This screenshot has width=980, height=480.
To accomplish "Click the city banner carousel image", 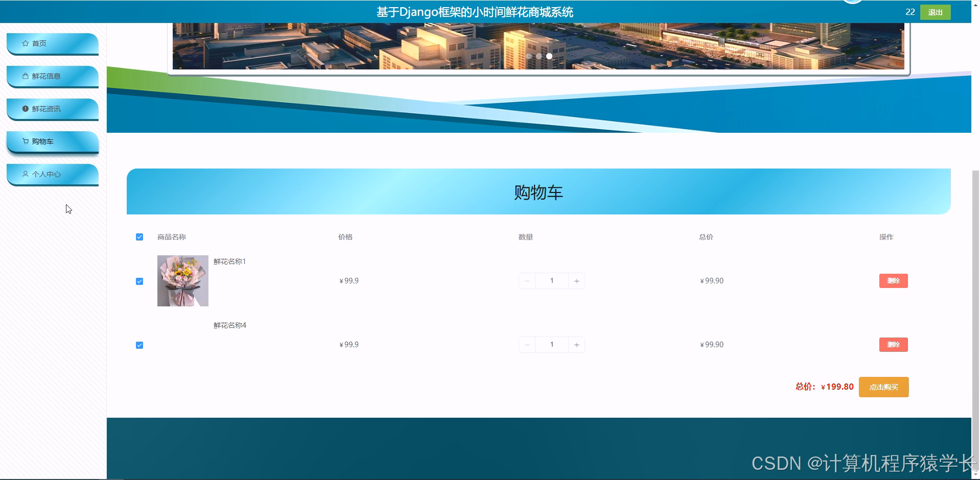I will 539,46.
